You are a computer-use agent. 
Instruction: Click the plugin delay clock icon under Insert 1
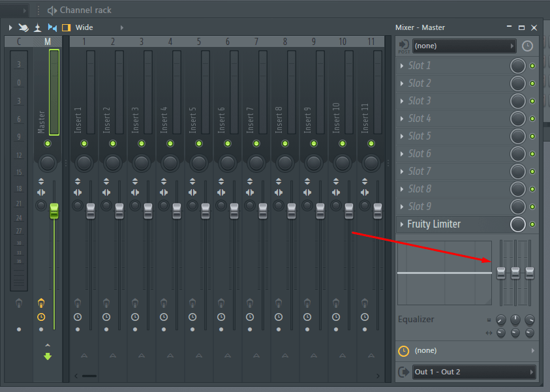(x=78, y=317)
